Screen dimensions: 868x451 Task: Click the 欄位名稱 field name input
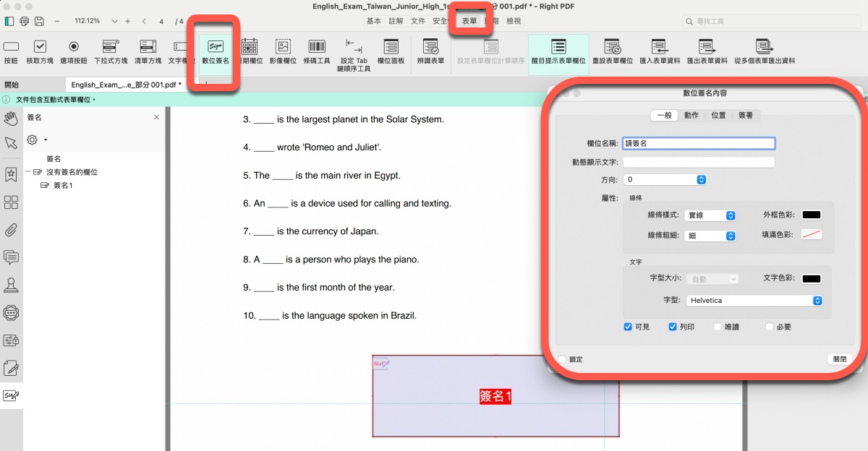click(699, 144)
